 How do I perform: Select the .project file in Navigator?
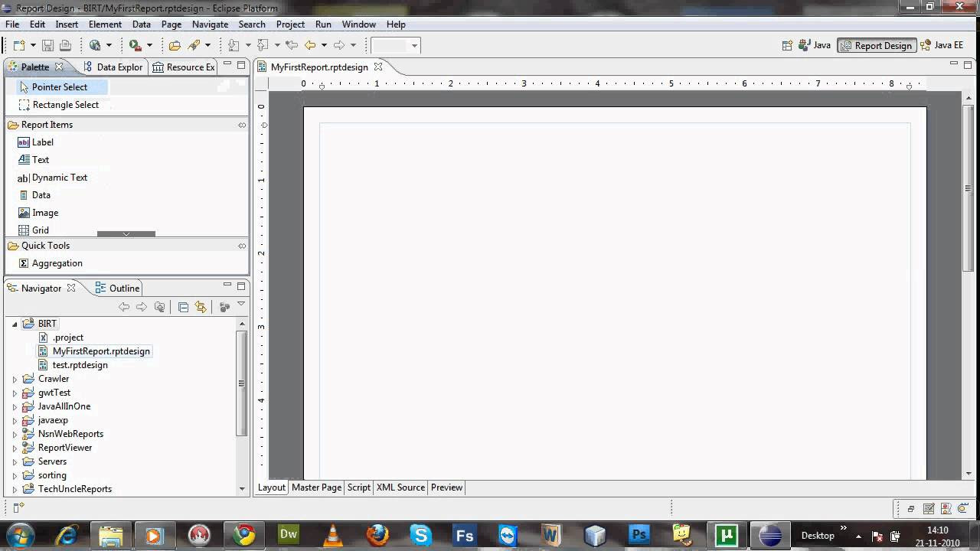click(x=67, y=337)
